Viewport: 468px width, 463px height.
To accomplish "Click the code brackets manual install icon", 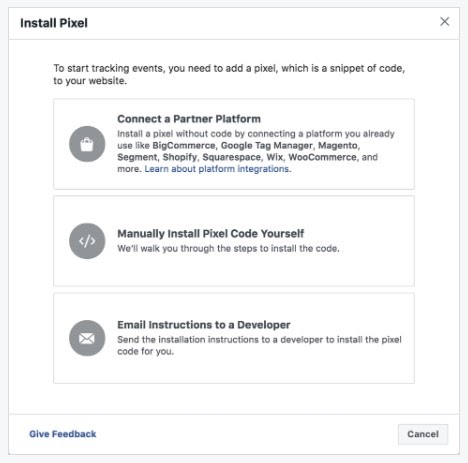I will tap(87, 241).
